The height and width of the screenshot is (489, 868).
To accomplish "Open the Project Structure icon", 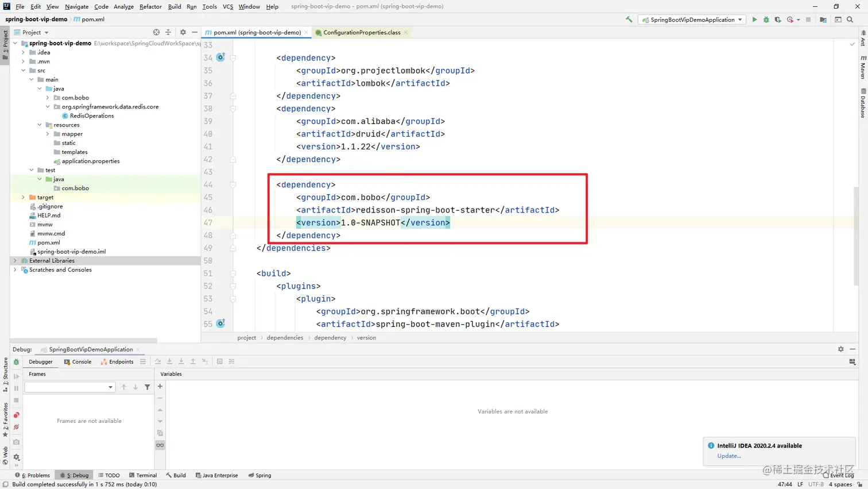I will (x=823, y=20).
